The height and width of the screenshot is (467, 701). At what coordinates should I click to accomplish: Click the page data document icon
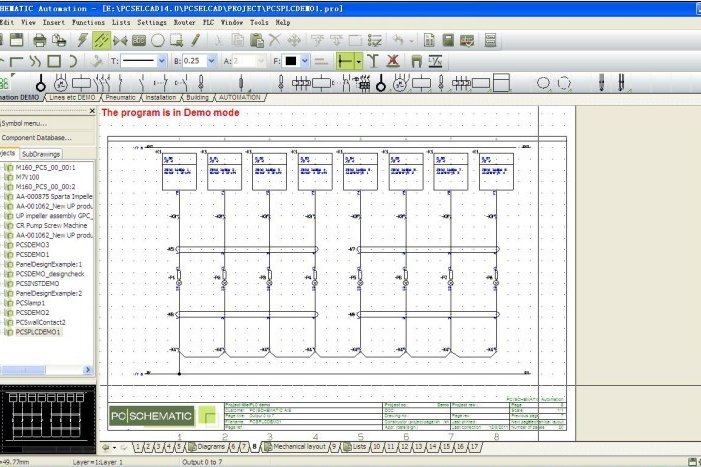429,40
